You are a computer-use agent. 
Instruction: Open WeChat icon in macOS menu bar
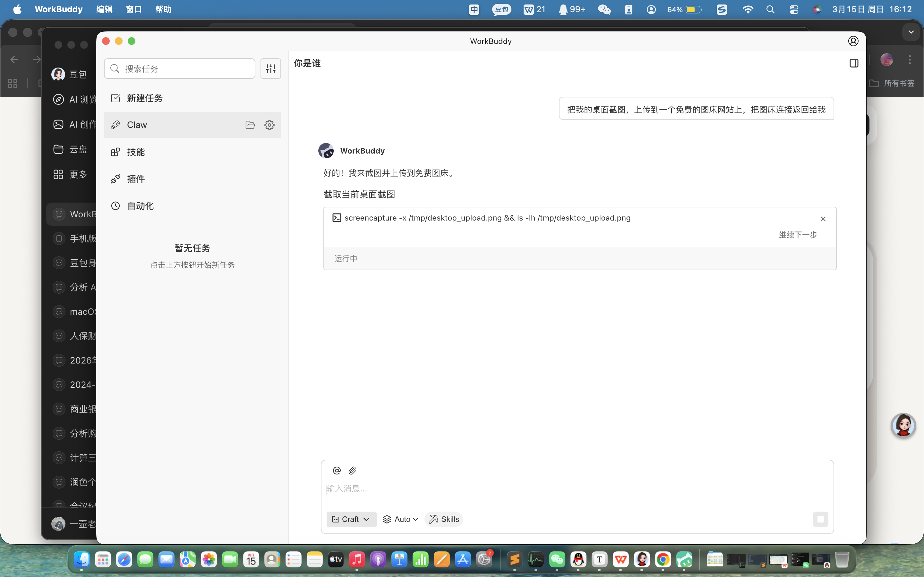click(604, 10)
